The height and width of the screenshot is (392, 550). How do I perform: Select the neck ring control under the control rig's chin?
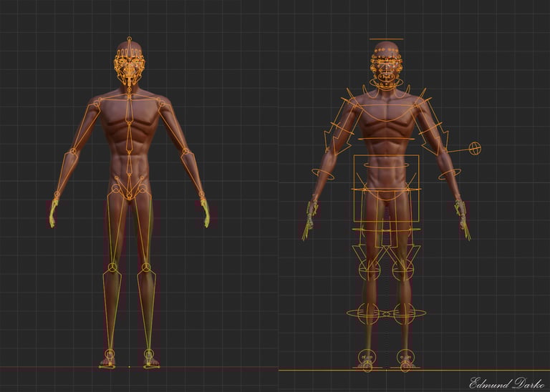pyautogui.click(x=386, y=84)
